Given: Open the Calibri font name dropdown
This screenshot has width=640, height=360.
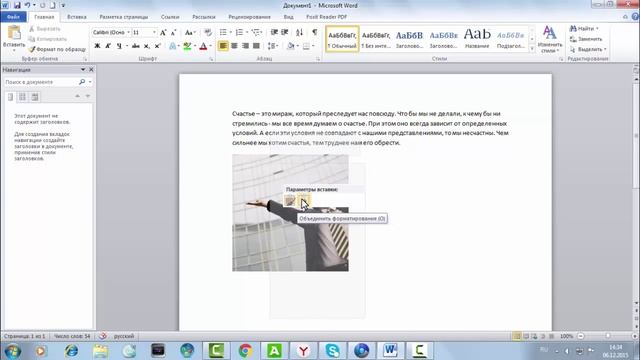Looking at the screenshot, I should (x=128, y=32).
